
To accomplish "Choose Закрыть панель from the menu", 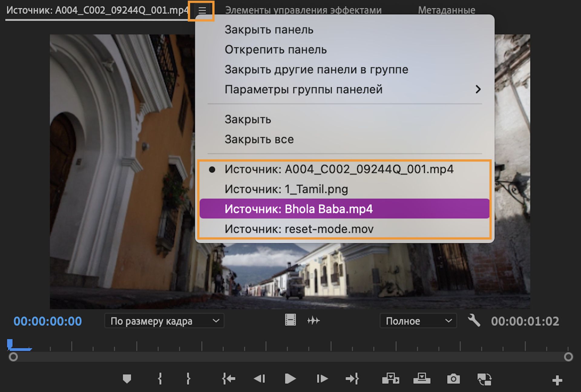I will pyautogui.click(x=269, y=29).
